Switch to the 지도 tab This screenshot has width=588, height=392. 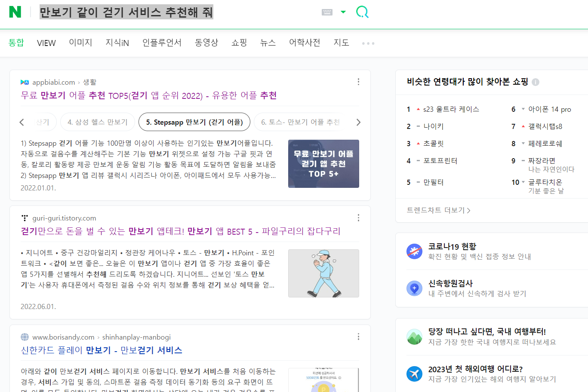[341, 43]
